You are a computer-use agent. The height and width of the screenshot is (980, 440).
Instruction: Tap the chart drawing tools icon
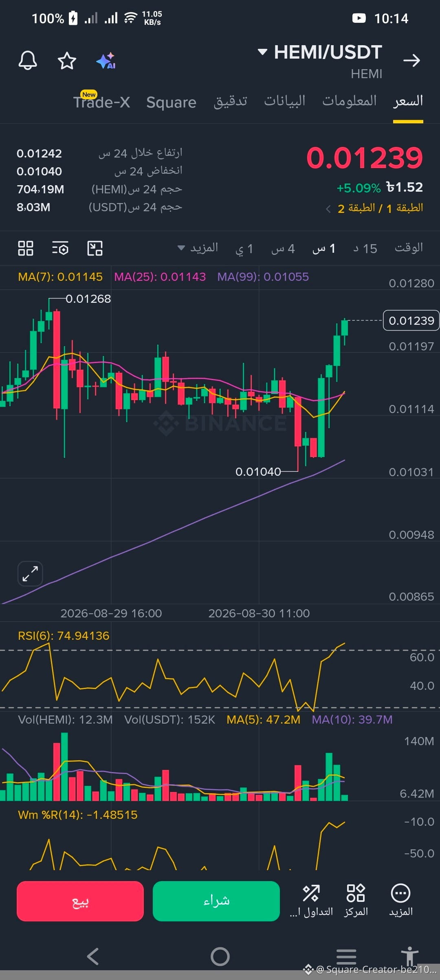[95, 248]
